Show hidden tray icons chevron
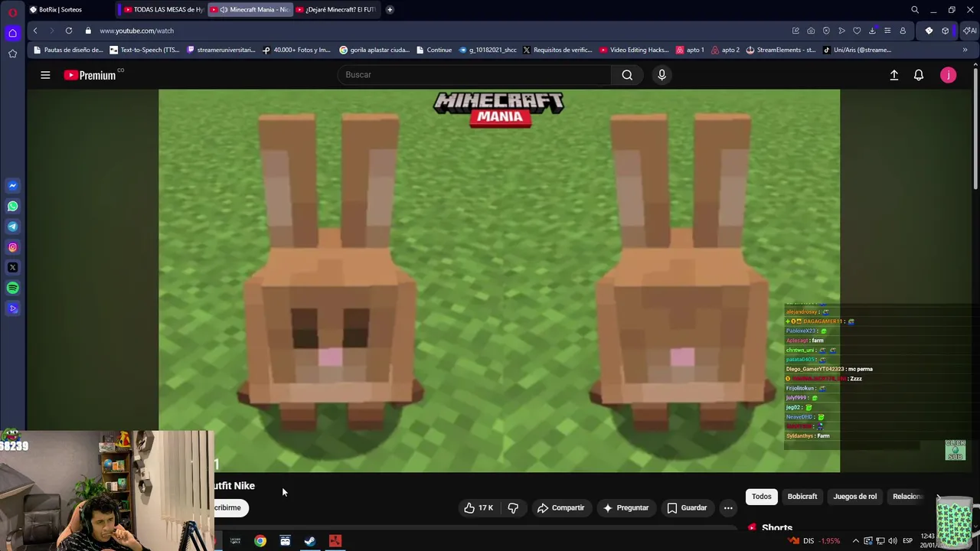Image resolution: width=980 pixels, height=551 pixels. [x=855, y=541]
